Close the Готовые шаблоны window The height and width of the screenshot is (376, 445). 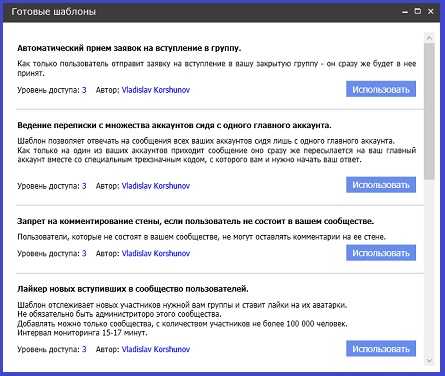click(431, 11)
